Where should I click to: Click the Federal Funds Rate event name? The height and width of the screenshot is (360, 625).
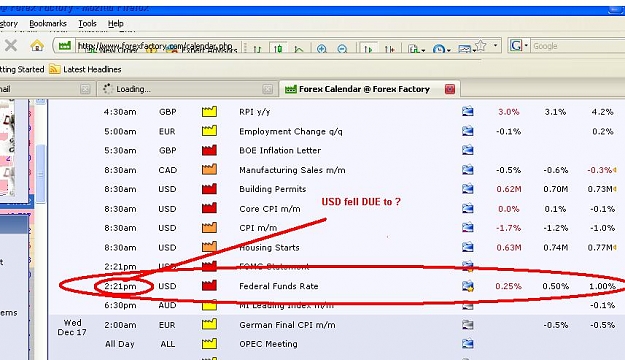pos(279,286)
